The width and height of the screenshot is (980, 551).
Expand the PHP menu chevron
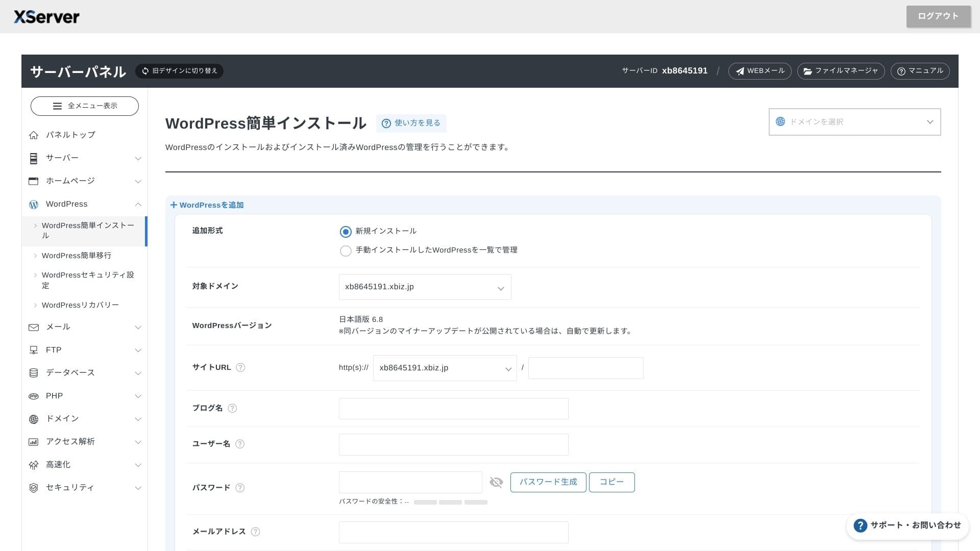pyautogui.click(x=138, y=396)
